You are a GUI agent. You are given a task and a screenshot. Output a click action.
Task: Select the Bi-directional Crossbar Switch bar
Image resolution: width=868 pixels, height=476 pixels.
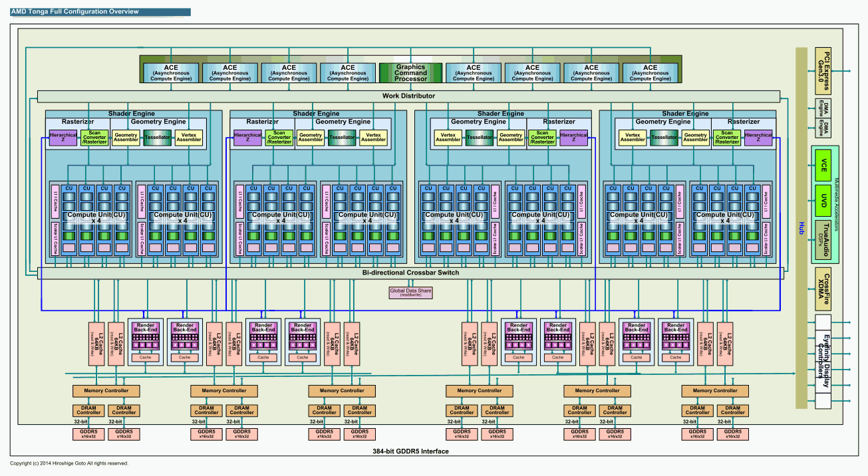pyautogui.click(x=410, y=273)
